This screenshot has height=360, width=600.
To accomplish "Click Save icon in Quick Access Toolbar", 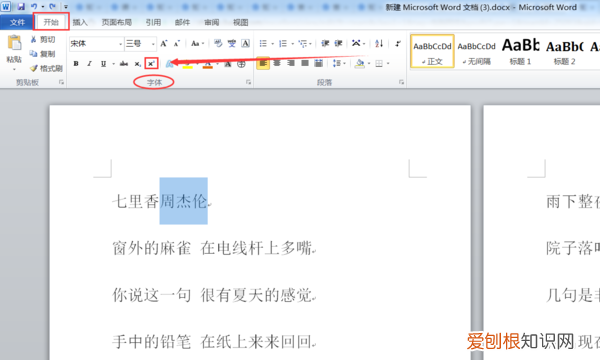I will point(21,7).
